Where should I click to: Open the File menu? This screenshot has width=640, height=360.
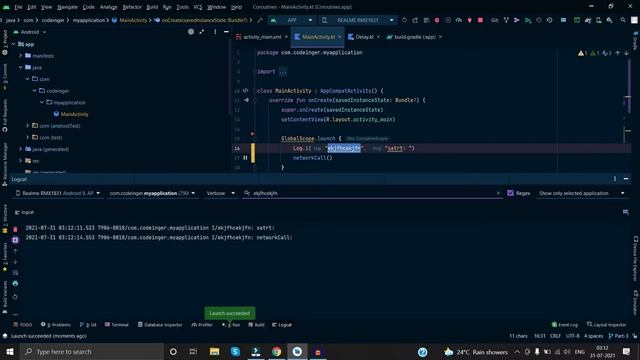(18, 7)
